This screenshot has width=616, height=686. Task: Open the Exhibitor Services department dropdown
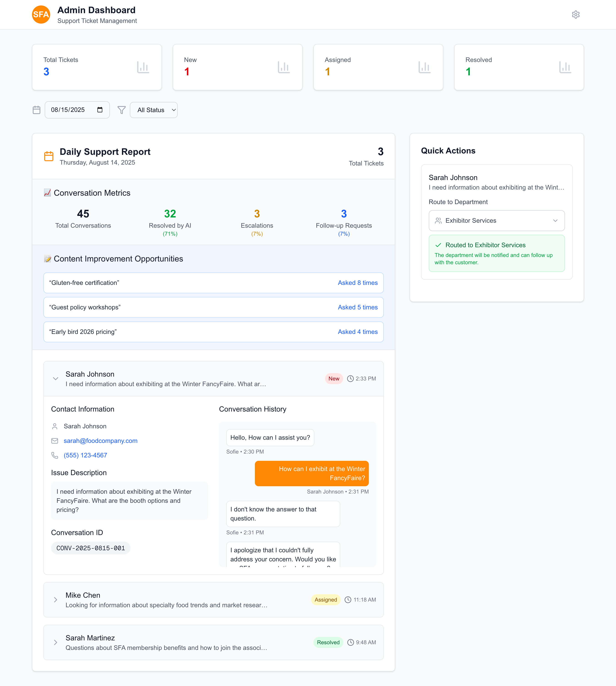496,221
